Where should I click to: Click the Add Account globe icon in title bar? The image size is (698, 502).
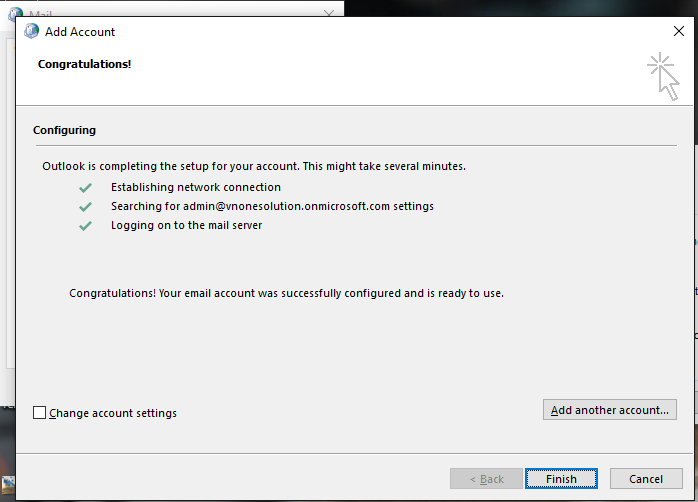[x=31, y=31]
